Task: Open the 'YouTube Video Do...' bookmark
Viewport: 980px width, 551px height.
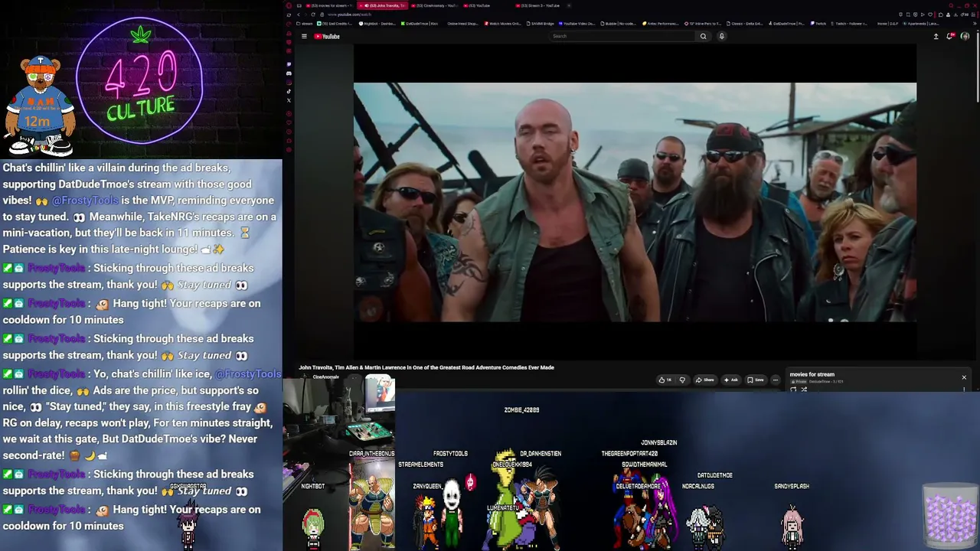Action: 577,24
